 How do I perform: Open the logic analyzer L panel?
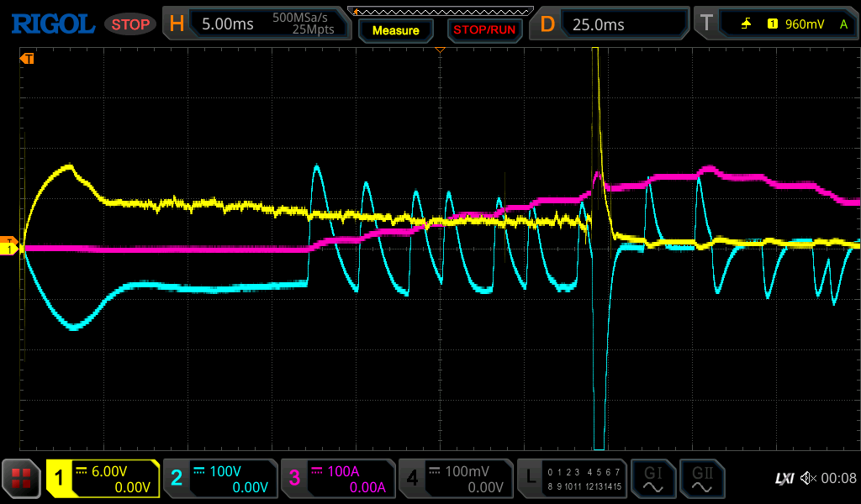tap(572, 479)
